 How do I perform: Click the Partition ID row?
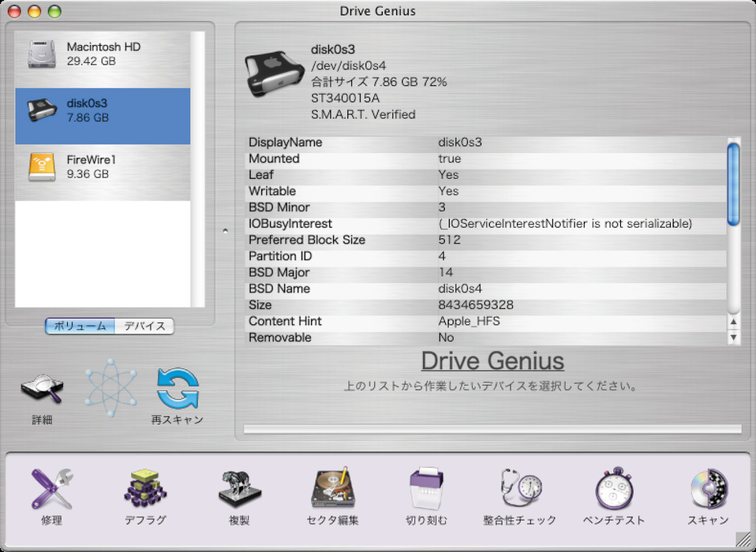[486, 256]
